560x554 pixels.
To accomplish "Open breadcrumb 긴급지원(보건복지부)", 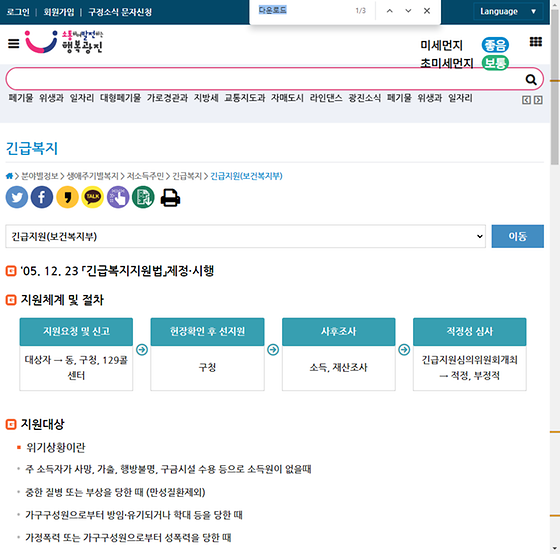I will pyautogui.click(x=246, y=176).
